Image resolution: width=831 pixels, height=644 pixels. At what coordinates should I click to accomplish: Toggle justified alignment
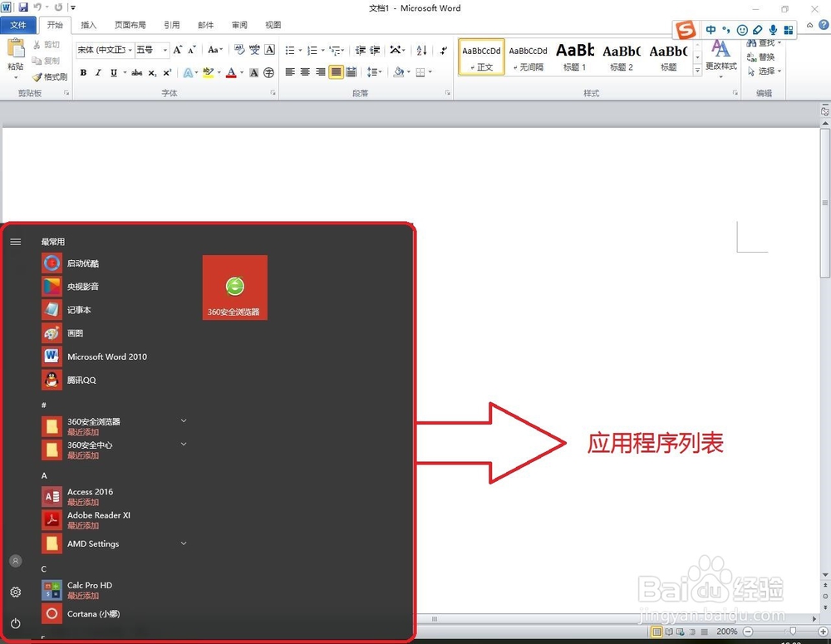336,72
